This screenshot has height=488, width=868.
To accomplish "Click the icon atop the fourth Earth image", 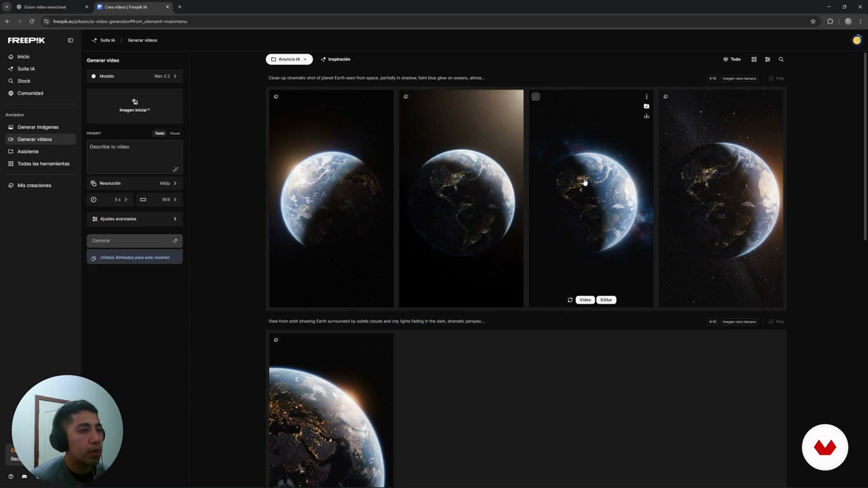I will [665, 96].
